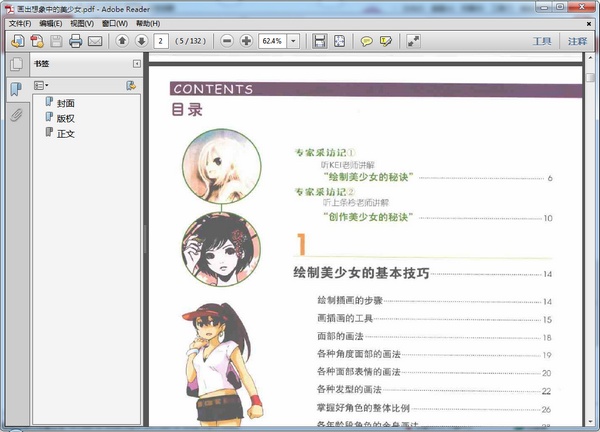Screen dimensions: 600x432
Task: Click the 各种角度面部的画法 entry
Action: (x=359, y=354)
